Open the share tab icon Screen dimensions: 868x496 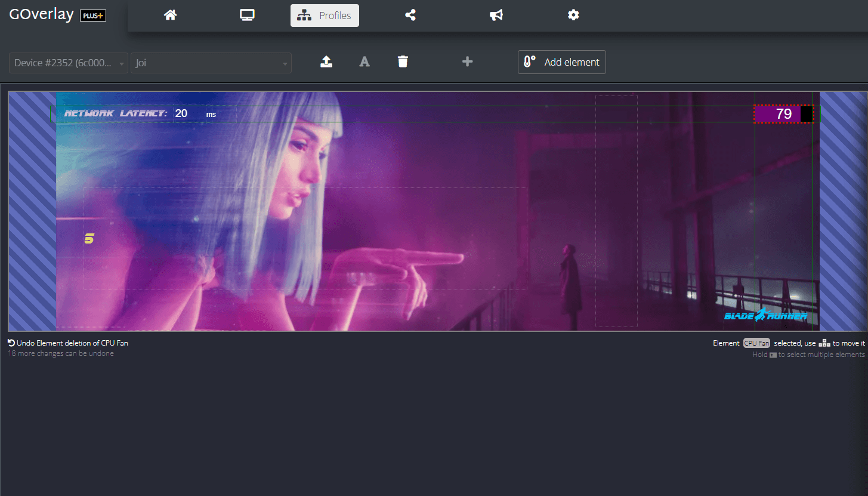coord(410,16)
